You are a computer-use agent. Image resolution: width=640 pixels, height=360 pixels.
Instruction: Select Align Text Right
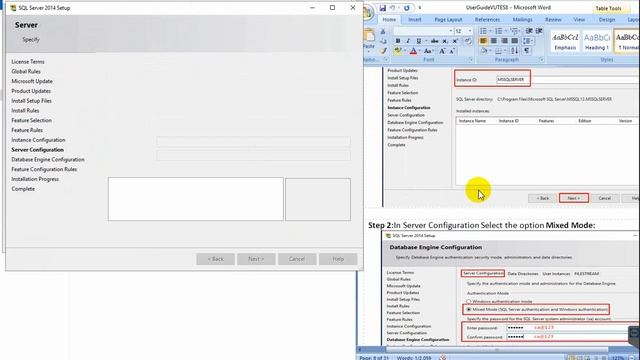click(x=504, y=41)
